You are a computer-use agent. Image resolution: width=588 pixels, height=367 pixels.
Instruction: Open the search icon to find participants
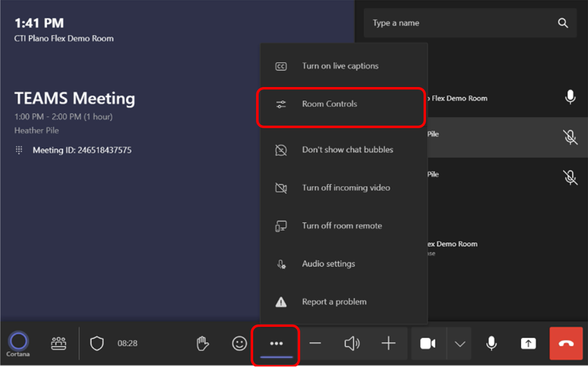563,23
